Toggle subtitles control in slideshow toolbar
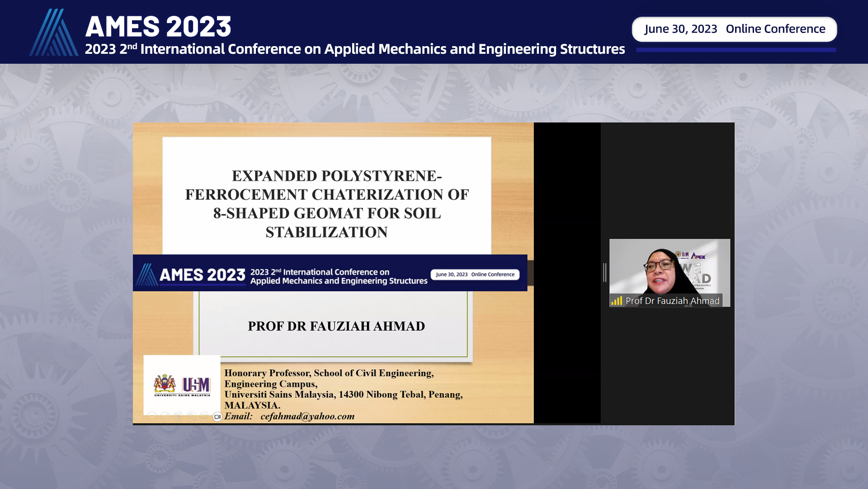Image resolution: width=868 pixels, height=489 pixels. pos(204,417)
